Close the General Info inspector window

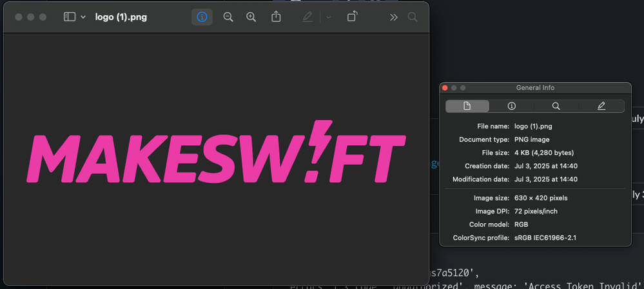[x=445, y=88]
